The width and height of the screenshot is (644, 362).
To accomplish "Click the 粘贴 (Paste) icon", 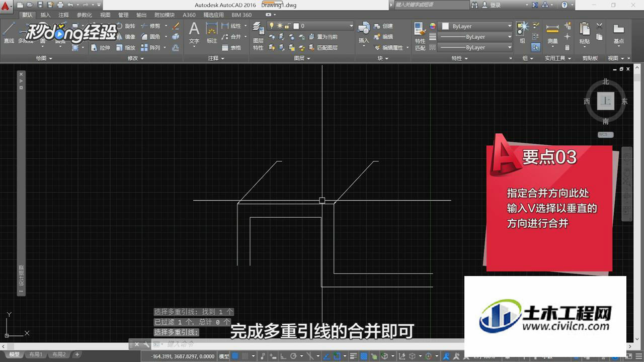I will pos(585,33).
